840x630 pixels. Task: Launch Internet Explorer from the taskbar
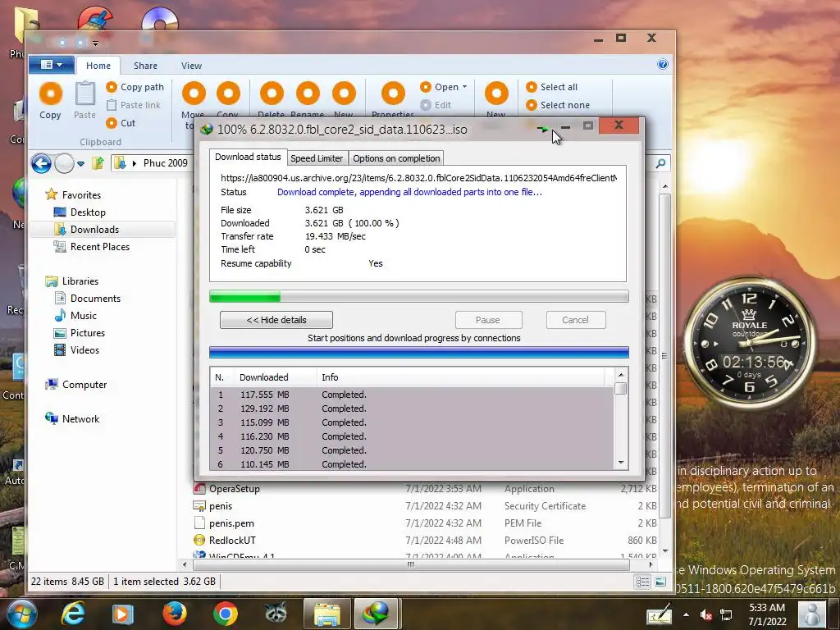click(73, 614)
